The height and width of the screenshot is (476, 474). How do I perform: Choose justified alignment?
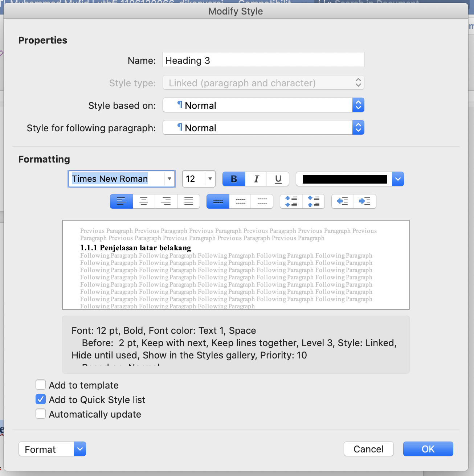click(x=189, y=201)
